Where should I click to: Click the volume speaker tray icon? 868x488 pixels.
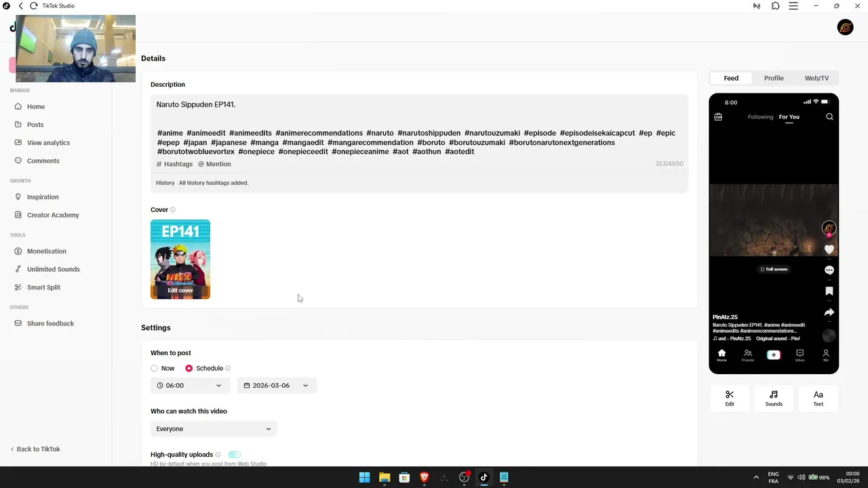pos(801,477)
